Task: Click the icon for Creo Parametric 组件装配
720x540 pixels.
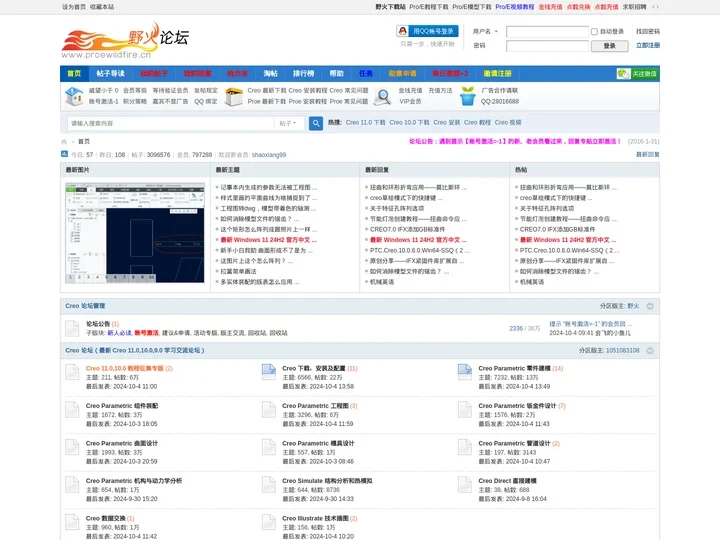Action: [x=72, y=410]
